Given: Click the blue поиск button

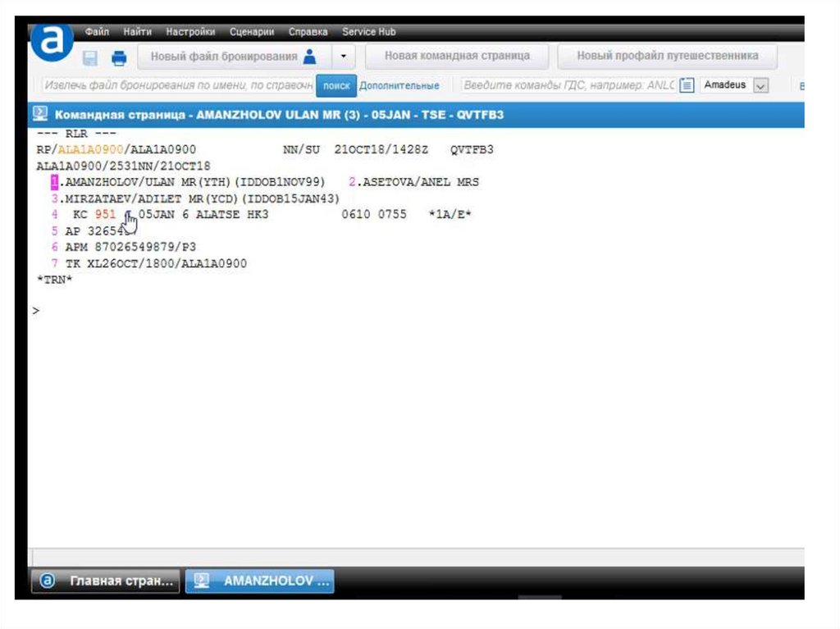Looking at the screenshot, I should 336,86.
